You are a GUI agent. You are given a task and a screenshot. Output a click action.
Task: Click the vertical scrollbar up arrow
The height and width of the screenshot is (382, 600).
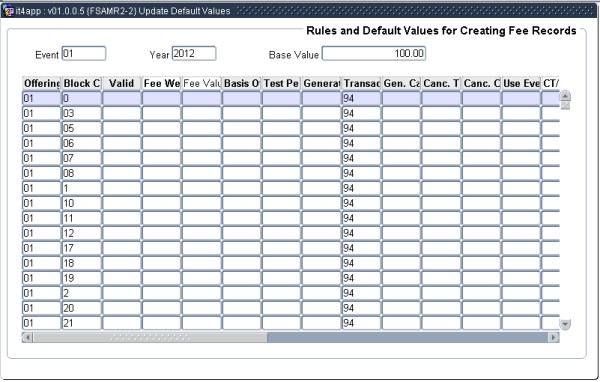pos(565,96)
